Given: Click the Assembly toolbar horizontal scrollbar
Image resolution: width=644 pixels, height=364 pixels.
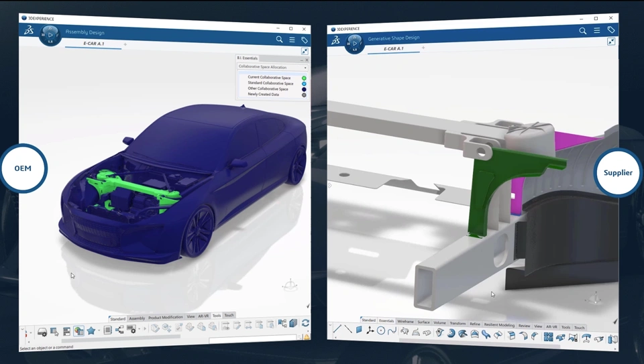Looking at the screenshot, I should tap(121, 340).
